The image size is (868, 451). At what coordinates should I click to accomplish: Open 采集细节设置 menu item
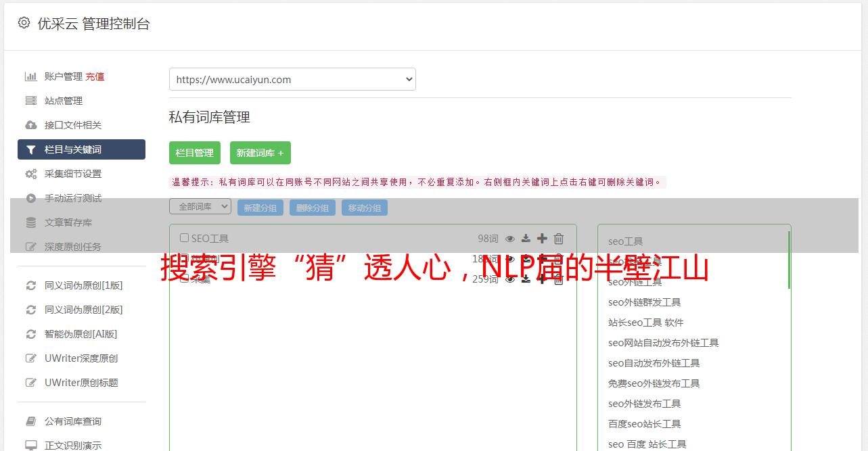pyautogui.click(x=73, y=174)
